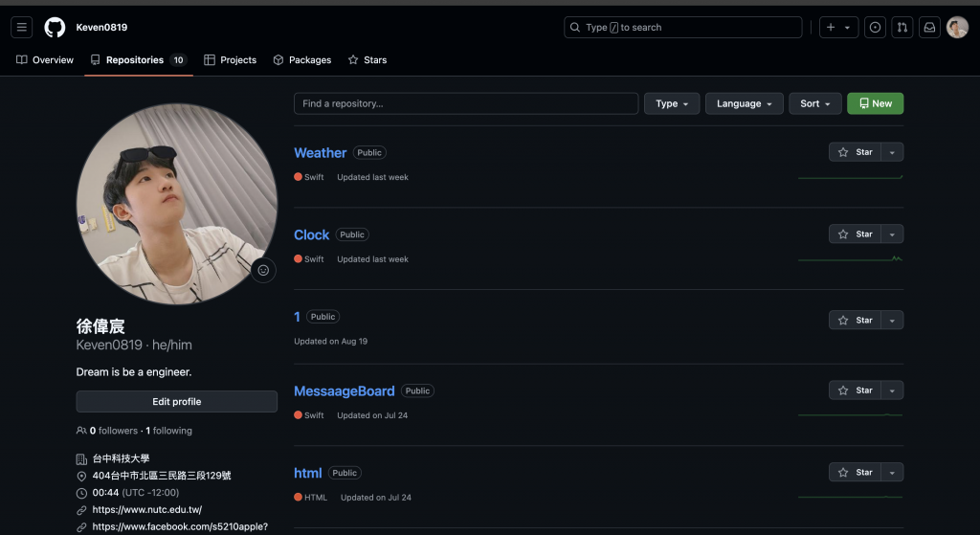
Task: Click the address text 404台中市北區
Action: [x=162, y=476]
